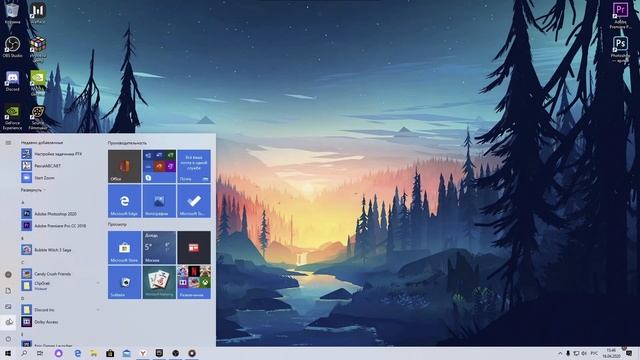Expand the recently added apps list

(x=33, y=190)
